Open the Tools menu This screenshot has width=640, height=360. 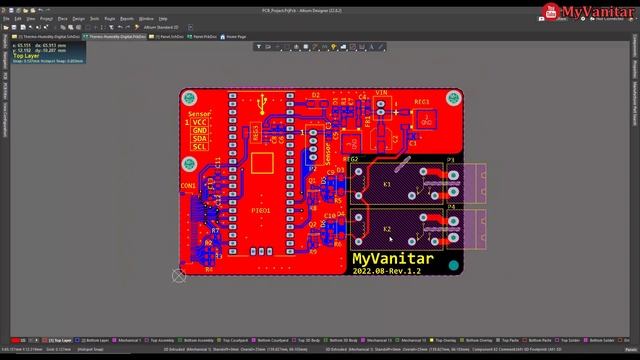(94, 19)
